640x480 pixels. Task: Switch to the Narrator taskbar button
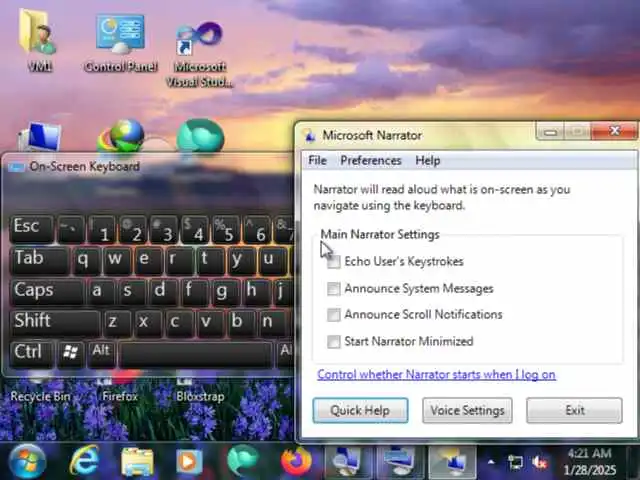pyautogui.click(x=452, y=462)
